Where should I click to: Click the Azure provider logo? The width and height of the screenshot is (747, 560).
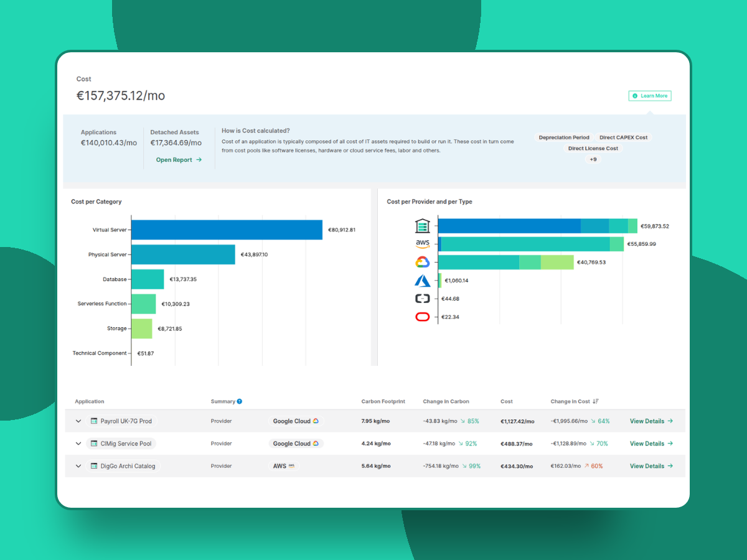tap(423, 281)
